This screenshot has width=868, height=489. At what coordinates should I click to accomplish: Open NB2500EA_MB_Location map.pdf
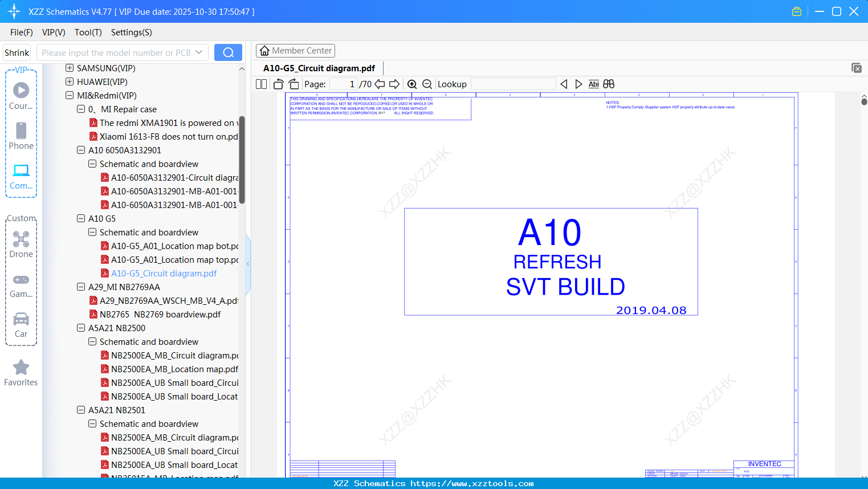[x=174, y=369]
